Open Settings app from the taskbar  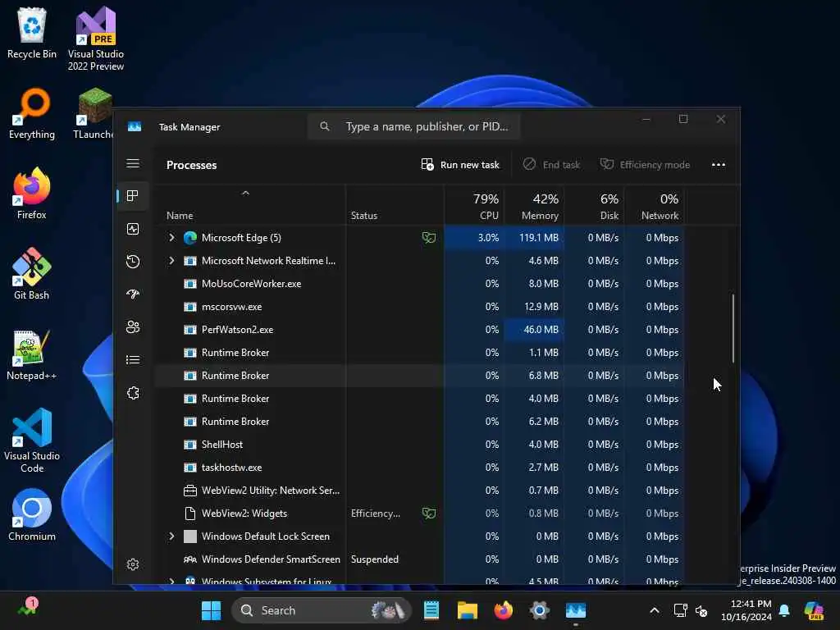[540, 610]
